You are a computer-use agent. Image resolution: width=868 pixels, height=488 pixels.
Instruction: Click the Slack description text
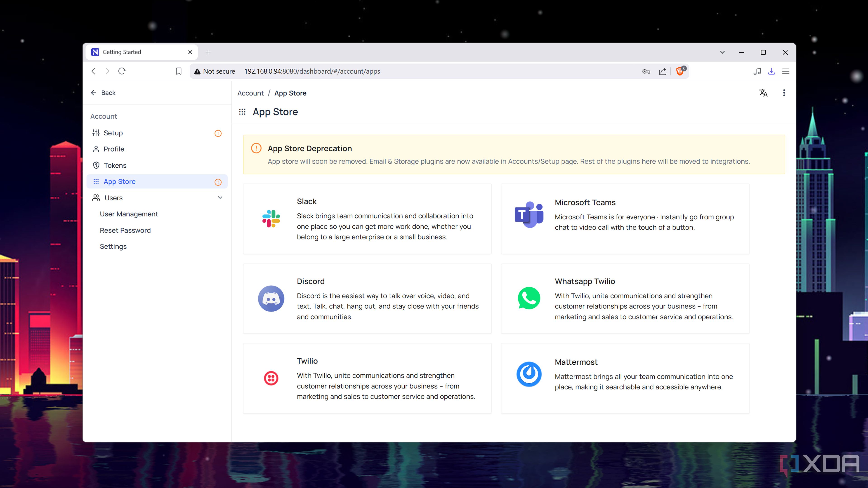tap(385, 227)
